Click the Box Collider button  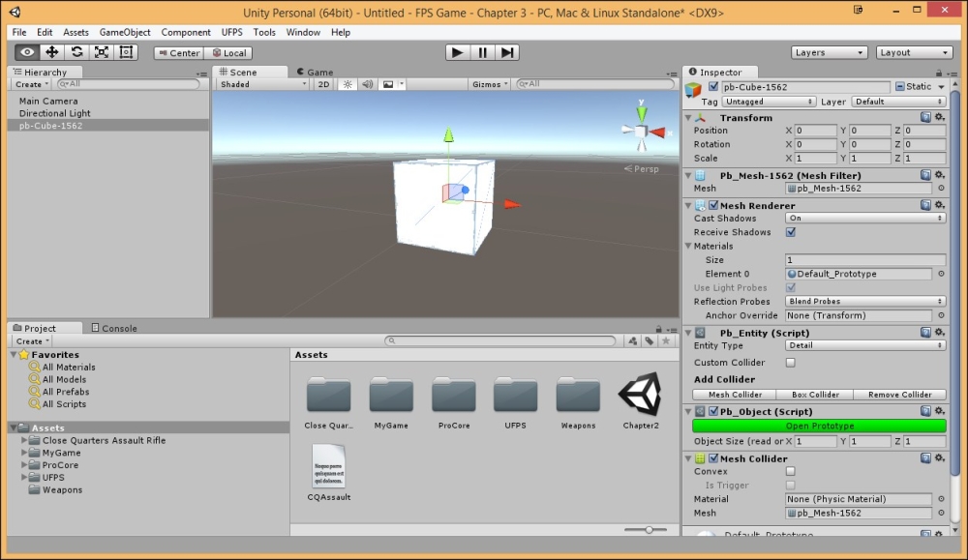(x=815, y=394)
